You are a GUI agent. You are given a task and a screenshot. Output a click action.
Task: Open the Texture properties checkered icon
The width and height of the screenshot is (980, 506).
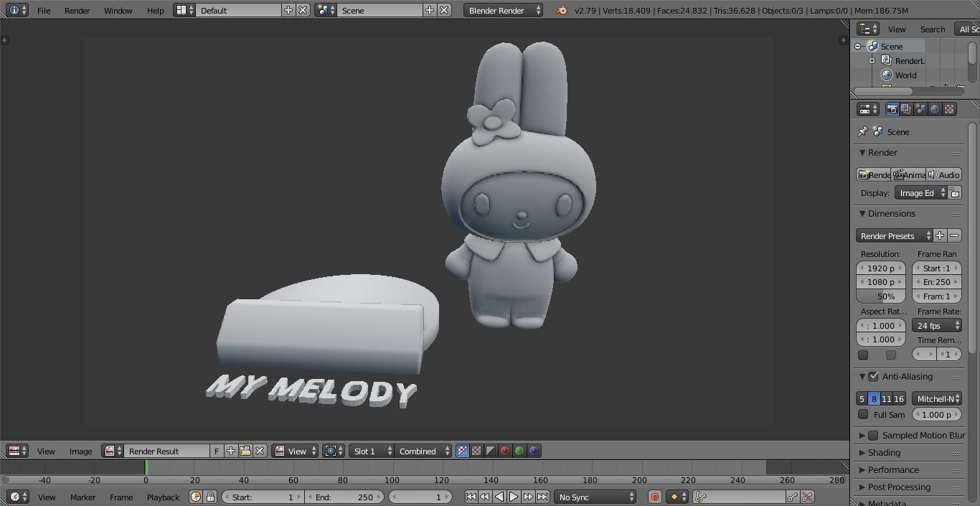tap(949, 109)
